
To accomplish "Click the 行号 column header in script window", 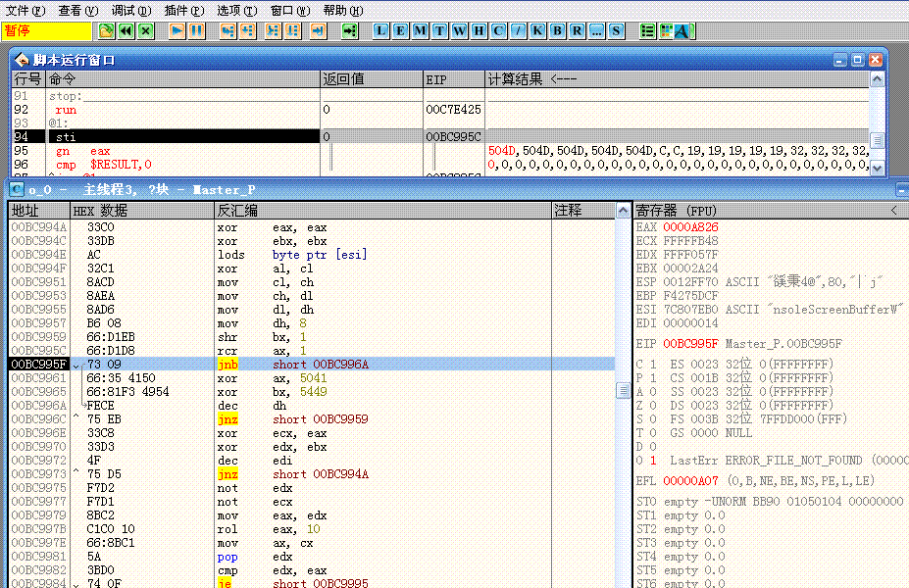I will pos(28,79).
